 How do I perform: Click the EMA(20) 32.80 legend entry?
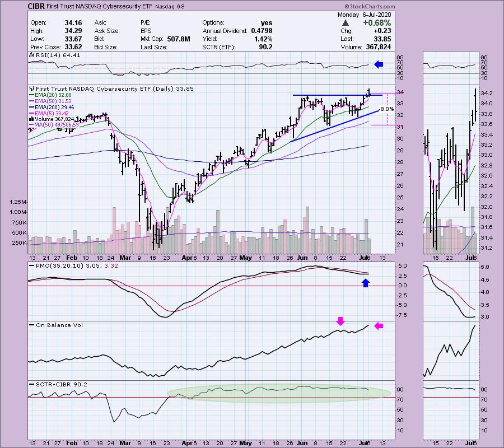click(50, 95)
